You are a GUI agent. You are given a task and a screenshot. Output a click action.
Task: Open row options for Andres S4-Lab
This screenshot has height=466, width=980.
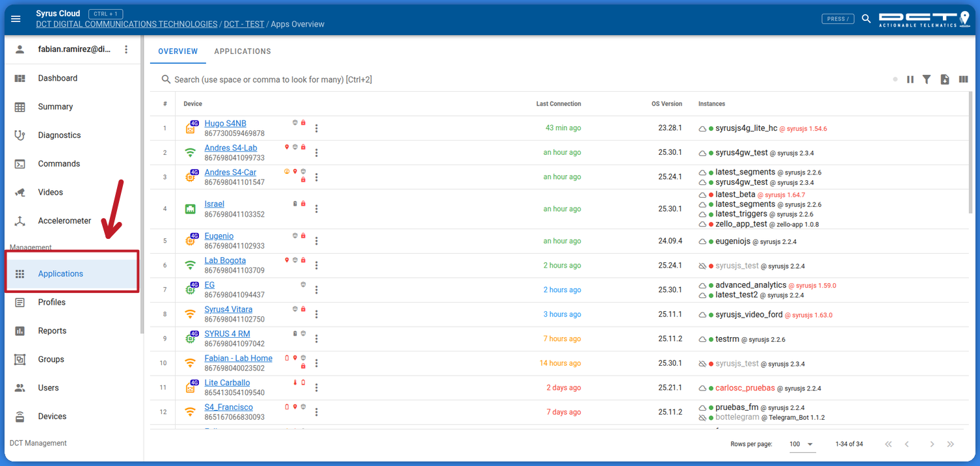tap(317, 153)
